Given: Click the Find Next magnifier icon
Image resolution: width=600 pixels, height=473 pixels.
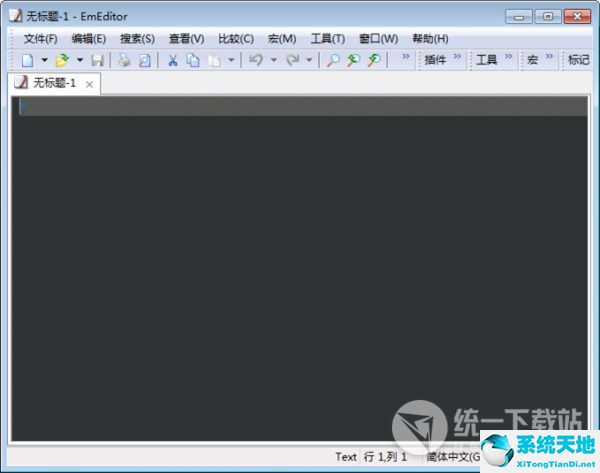Looking at the screenshot, I should click(374, 60).
